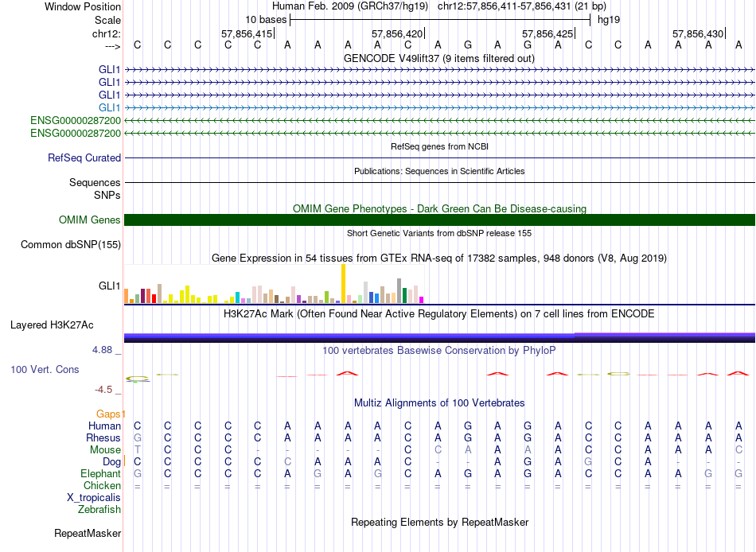
Task: Click the Layered H3K27Ac track label
Action: (52, 325)
